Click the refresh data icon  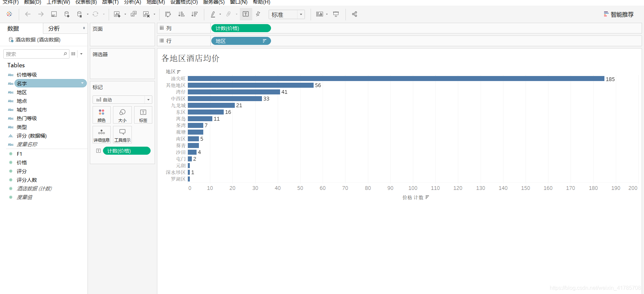click(96, 14)
